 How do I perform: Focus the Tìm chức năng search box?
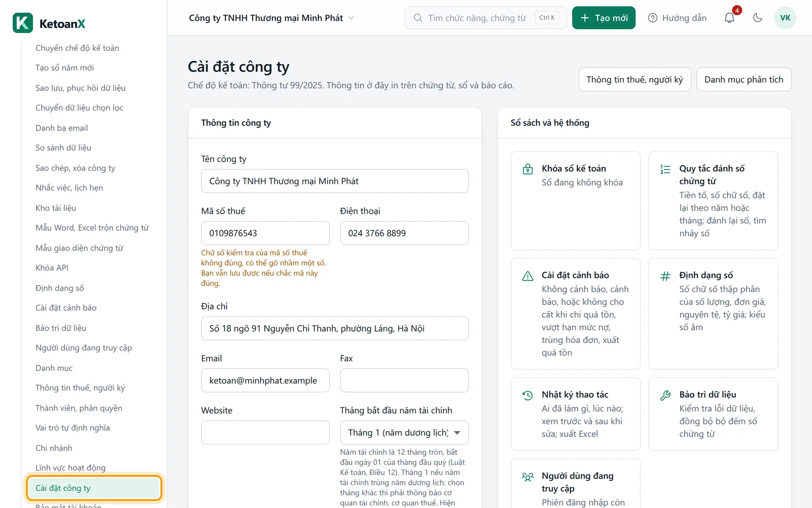tap(485, 18)
